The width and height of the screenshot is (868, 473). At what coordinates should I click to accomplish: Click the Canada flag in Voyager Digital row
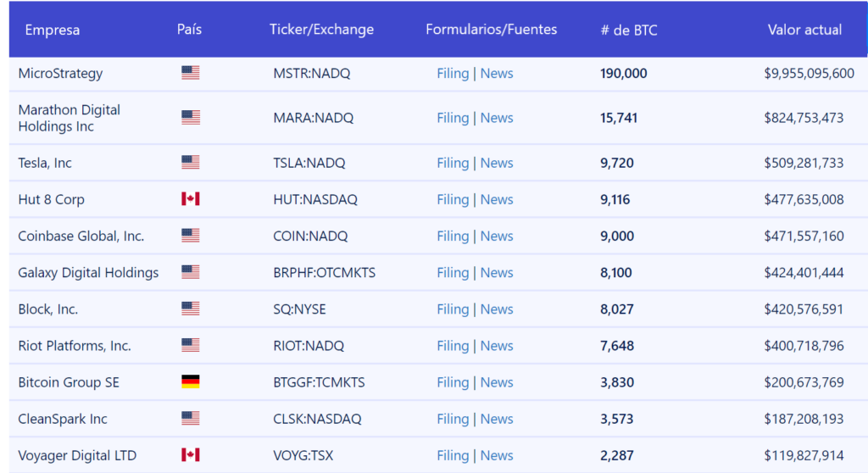(x=191, y=454)
